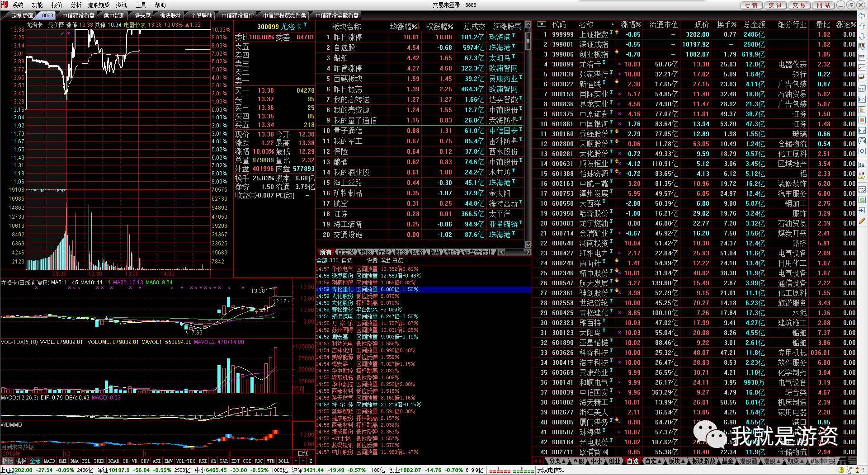Expand the 自定▲ bottom tab menu
Image resolution: width=868 pixels, height=475 pixels.
click(x=653, y=461)
